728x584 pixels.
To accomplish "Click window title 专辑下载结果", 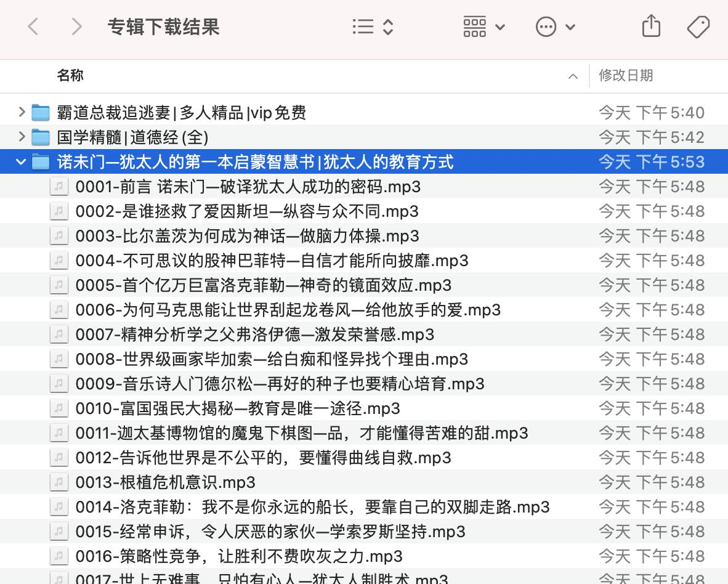I will [163, 27].
